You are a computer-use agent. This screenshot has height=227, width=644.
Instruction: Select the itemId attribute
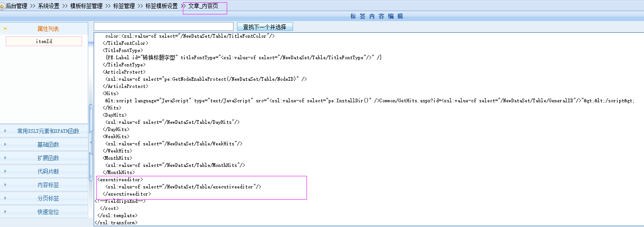pyautogui.click(x=44, y=41)
